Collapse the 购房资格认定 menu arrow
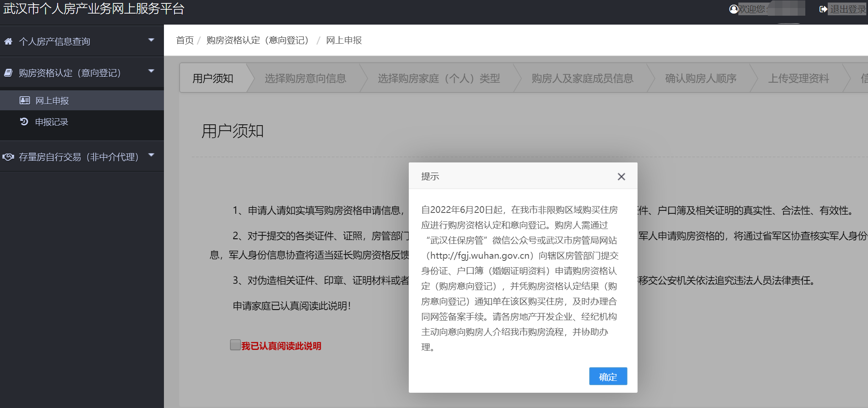Viewport: 868px width, 408px height. (x=151, y=71)
